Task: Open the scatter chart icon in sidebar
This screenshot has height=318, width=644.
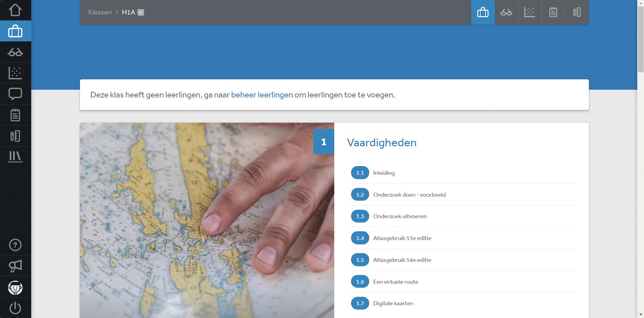Action: pos(15,73)
